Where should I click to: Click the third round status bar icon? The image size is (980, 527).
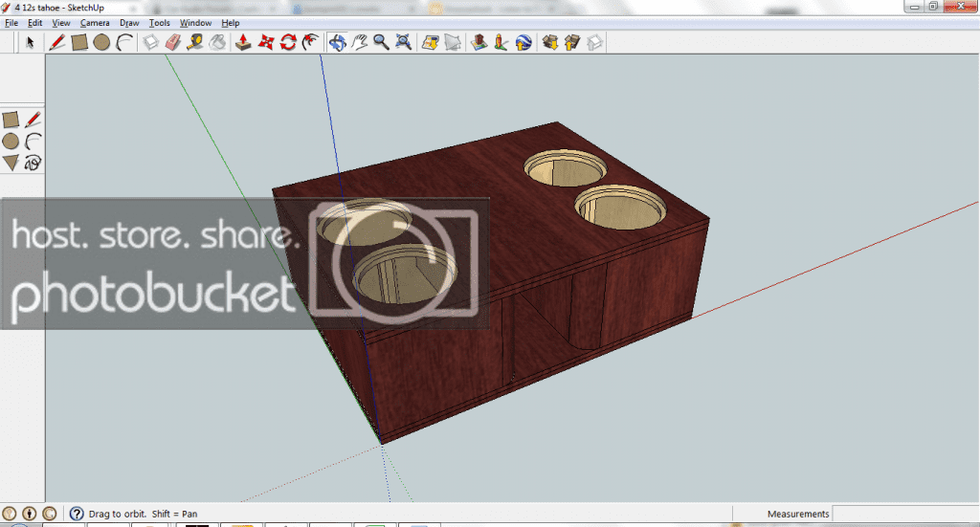(50, 514)
